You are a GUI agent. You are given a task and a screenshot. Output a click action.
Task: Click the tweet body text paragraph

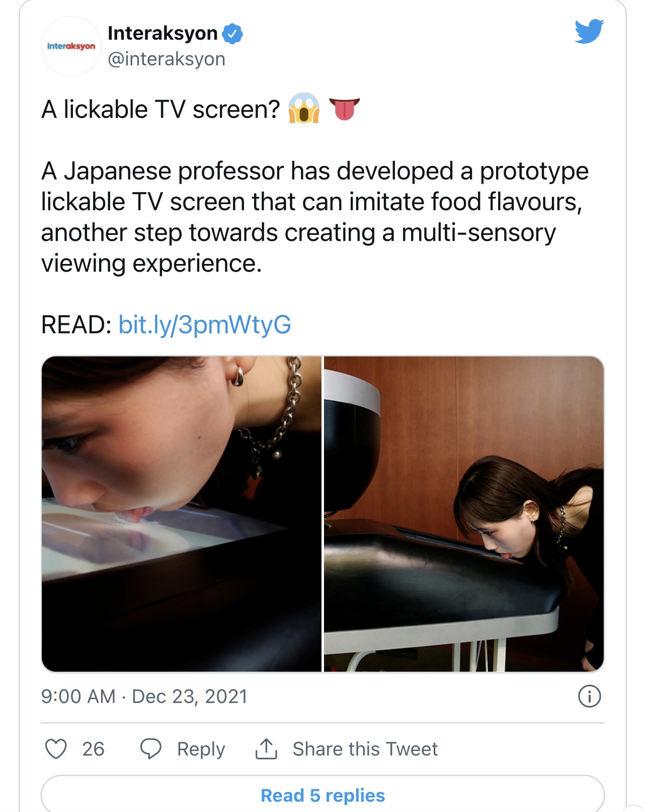click(314, 217)
